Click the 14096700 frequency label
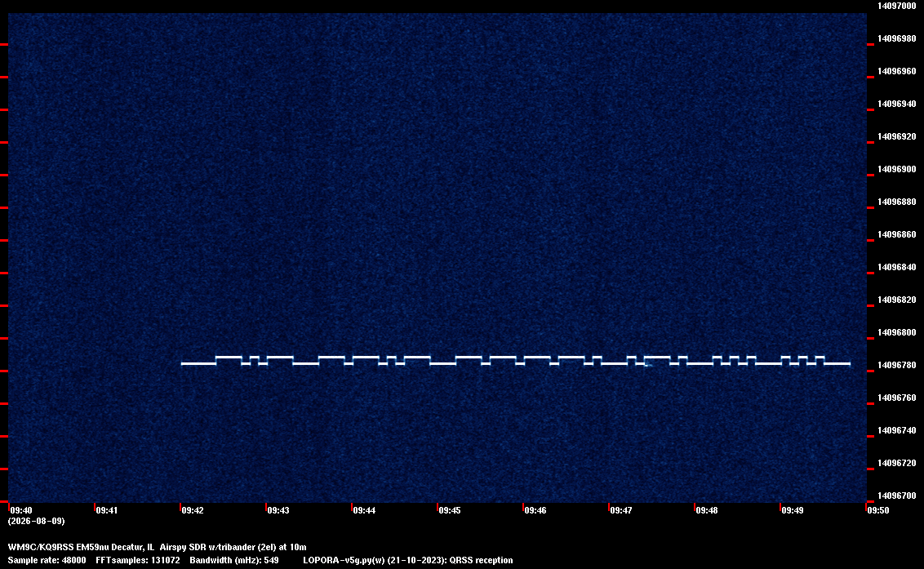 tap(897, 496)
